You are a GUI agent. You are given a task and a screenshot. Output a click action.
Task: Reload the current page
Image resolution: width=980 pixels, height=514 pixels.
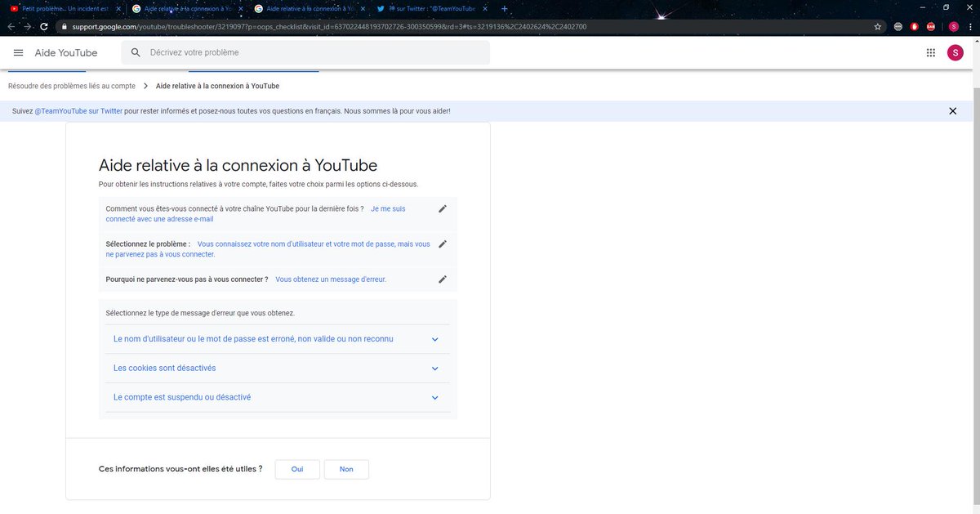(46, 26)
